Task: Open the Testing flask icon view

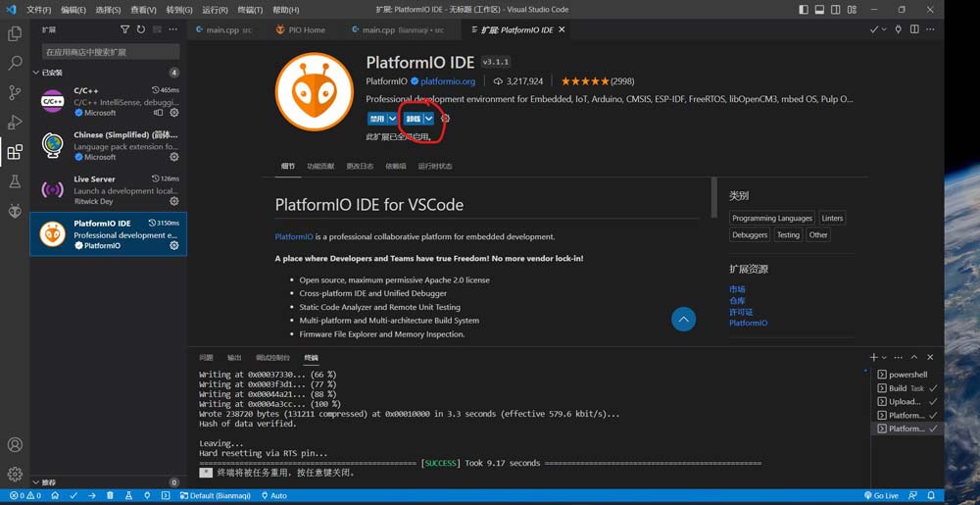Action: 15,181
